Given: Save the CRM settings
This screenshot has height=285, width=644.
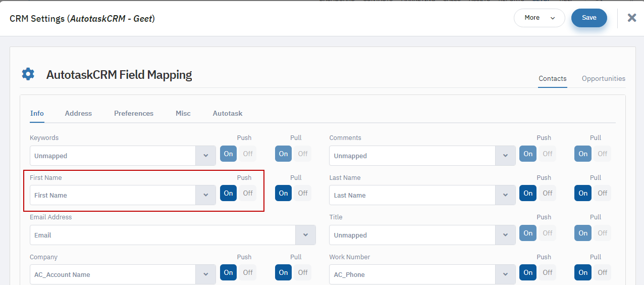Looking at the screenshot, I should 589,18.
